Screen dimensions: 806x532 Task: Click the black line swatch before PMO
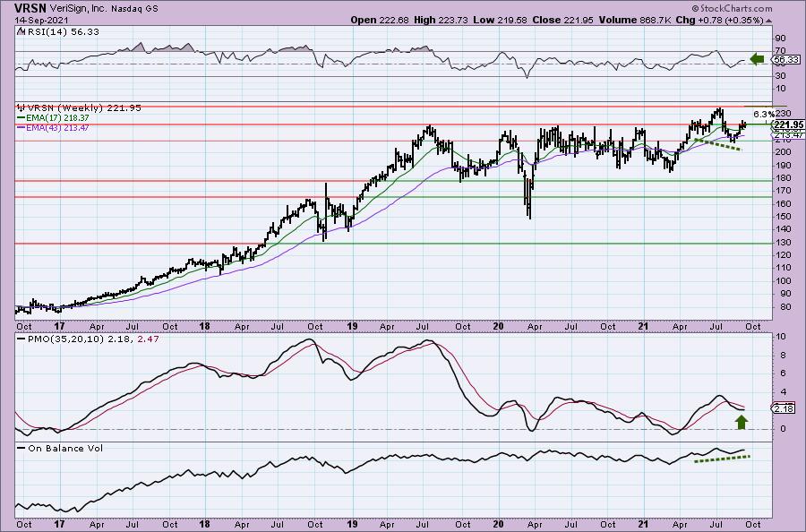[x=21, y=339]
